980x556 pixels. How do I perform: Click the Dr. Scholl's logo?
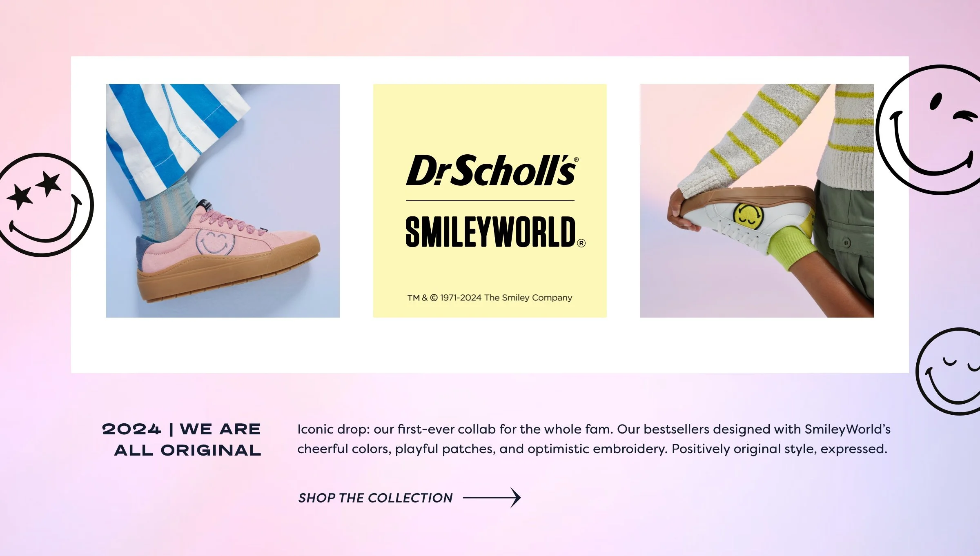coord(492,171)
